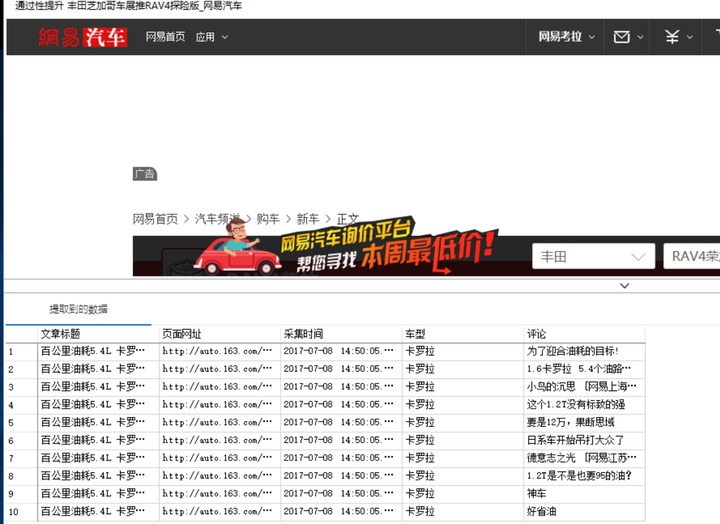The height and width of the screenshot is (524, 720).
Task: Select row number 10 header
Action: 21,512
